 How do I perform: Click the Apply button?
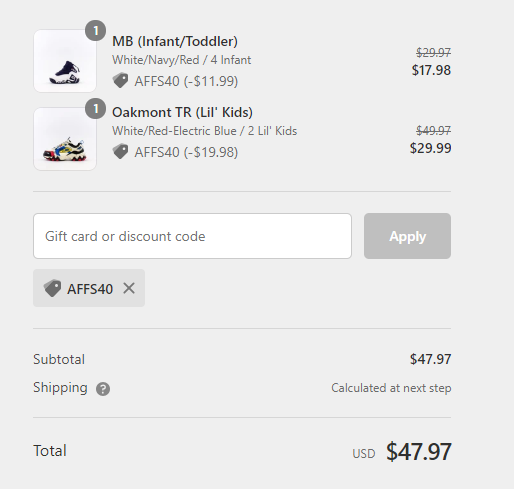pos(407,236)
